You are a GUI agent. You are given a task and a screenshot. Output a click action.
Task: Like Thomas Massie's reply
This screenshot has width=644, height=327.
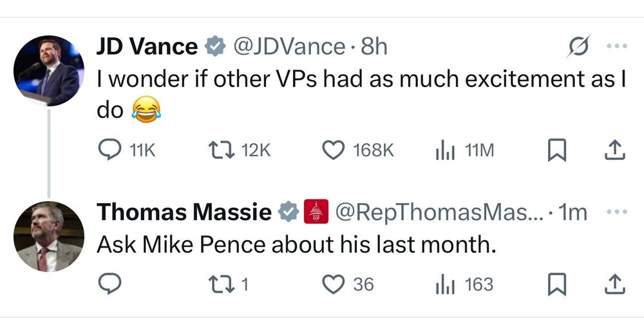(x=332, y=284)
